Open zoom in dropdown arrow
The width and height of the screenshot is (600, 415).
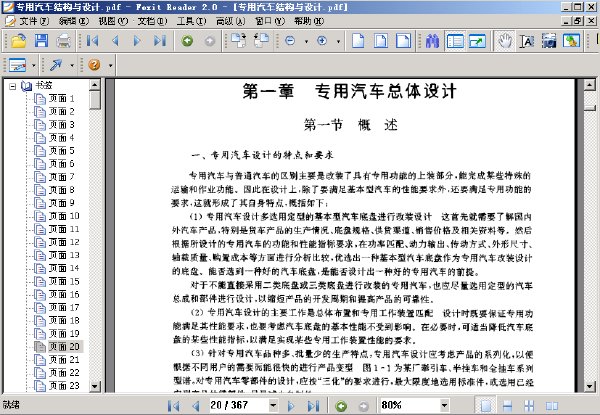coord(338,41)
